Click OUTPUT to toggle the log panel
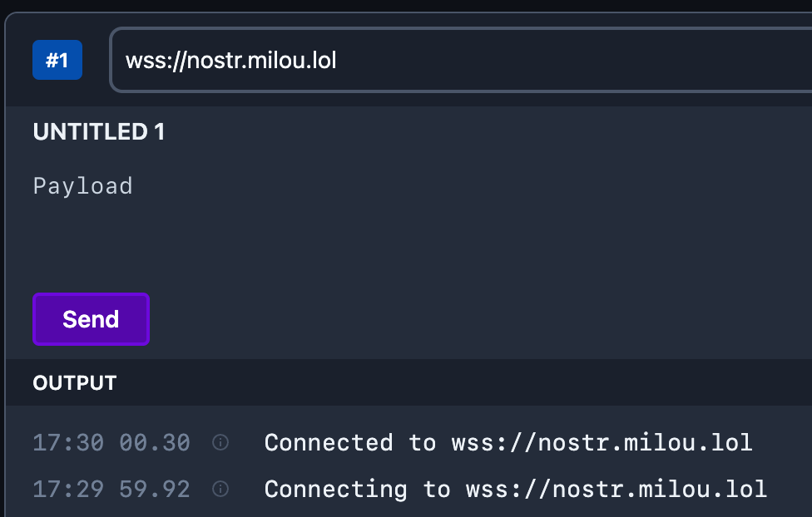 tap(74, 383)
